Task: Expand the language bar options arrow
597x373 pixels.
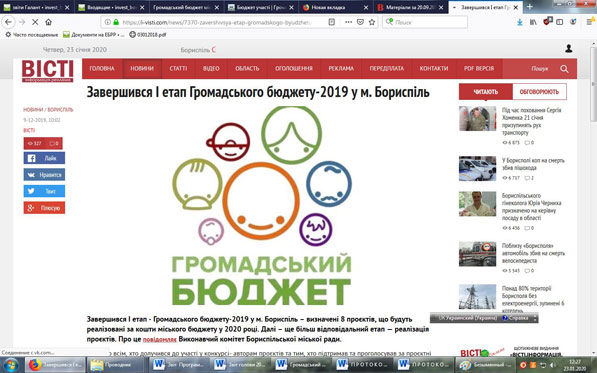Action: point(535,318)
